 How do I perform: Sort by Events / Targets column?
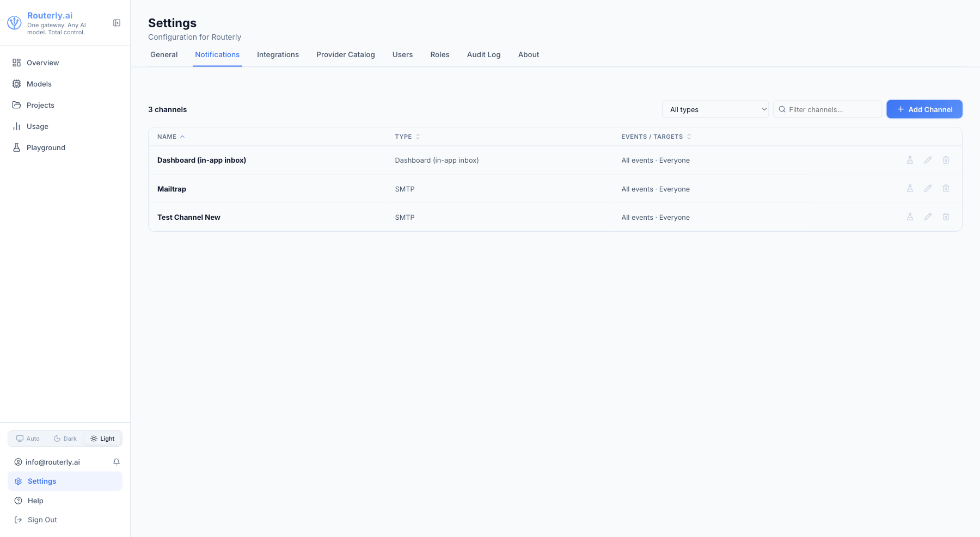656,137
